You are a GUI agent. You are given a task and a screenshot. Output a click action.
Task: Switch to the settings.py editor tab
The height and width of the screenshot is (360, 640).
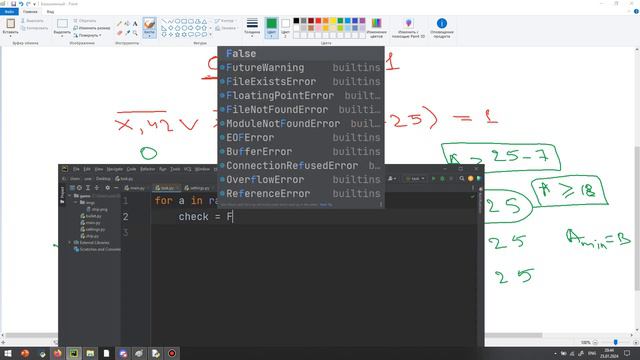tap(197, 188)
